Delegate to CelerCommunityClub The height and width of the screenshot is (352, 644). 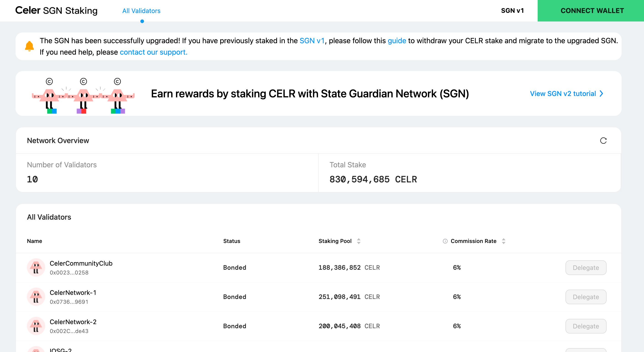pyautogui.click(x=586, y=268)
